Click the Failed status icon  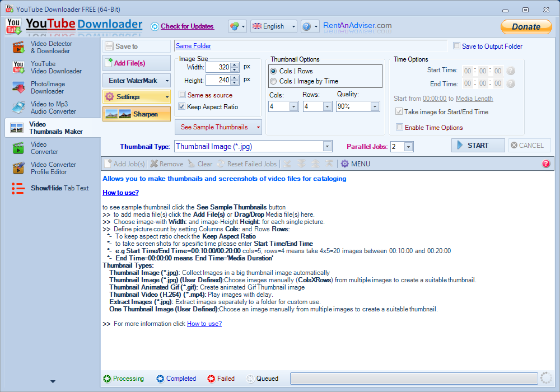tap(211, 379)
